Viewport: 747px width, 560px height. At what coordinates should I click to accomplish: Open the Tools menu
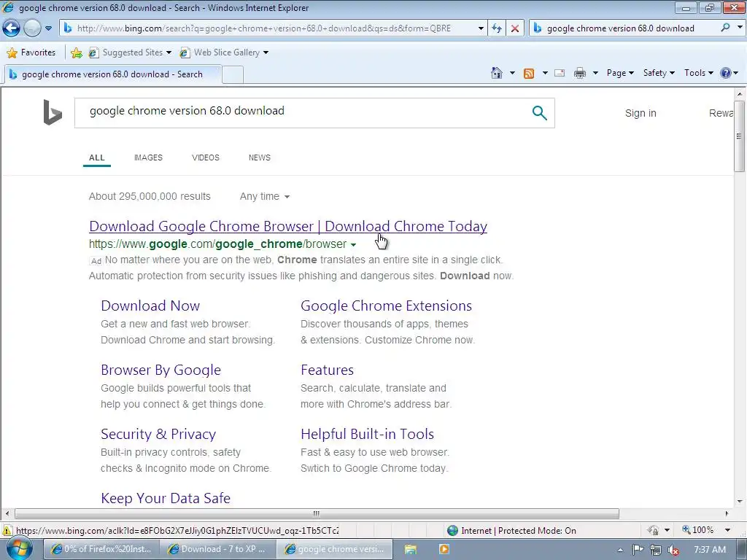click(698, 73)
